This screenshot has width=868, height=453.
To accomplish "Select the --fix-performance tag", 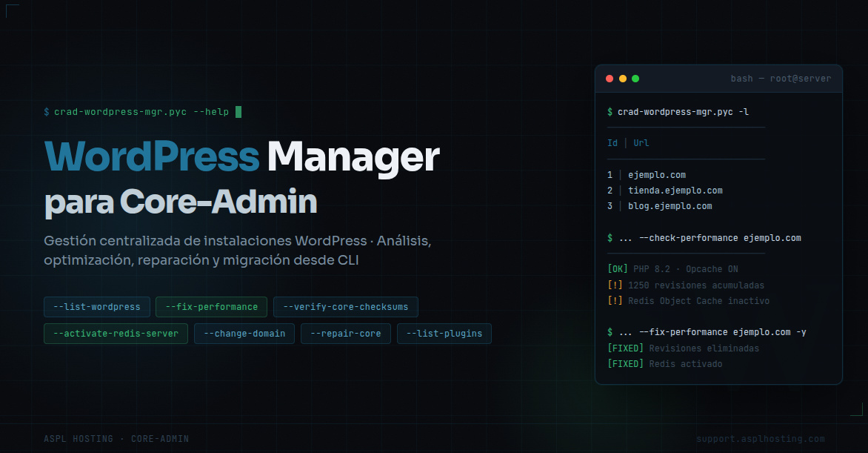I will 211,307.
